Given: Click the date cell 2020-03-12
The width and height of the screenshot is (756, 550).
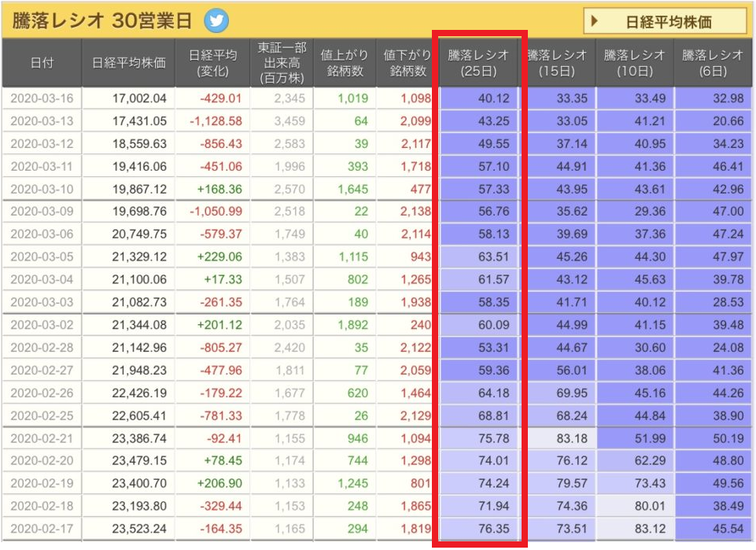Looking at the screenshot, I should [x=42, y=144].
